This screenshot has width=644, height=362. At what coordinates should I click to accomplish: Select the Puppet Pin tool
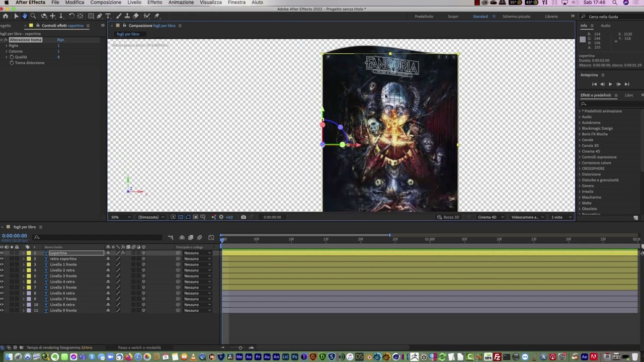click(x=157, y=16)
